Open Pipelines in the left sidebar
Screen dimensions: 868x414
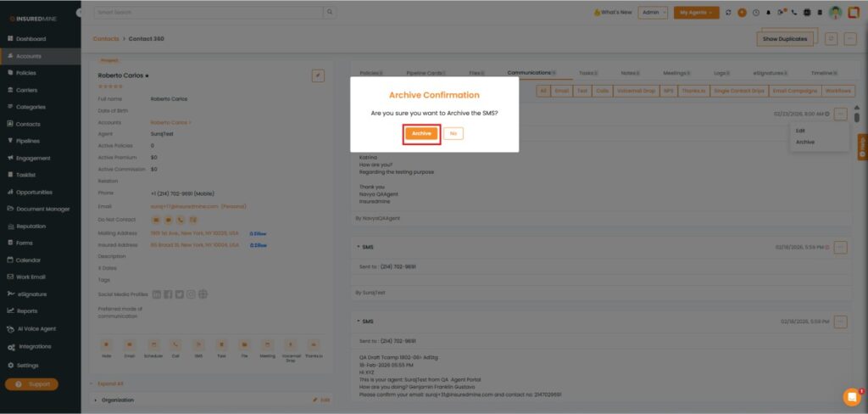click(x=30, y=141)
